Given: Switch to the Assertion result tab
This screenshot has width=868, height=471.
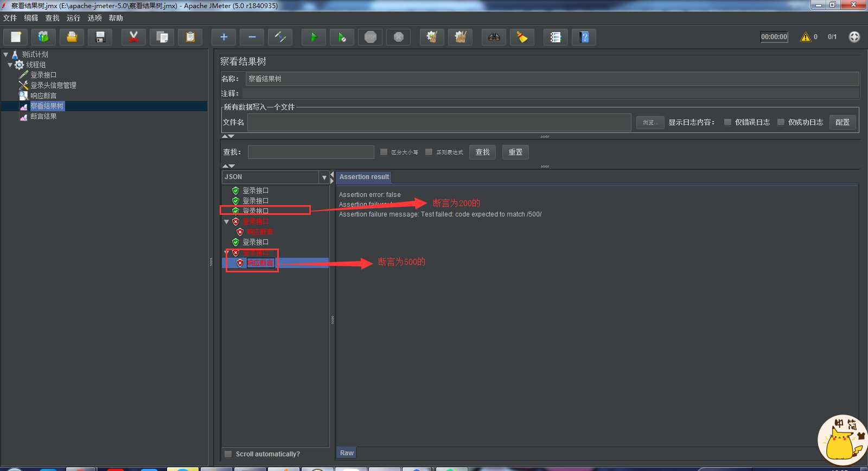Looking at the screenshot, I should pos(364,177).
